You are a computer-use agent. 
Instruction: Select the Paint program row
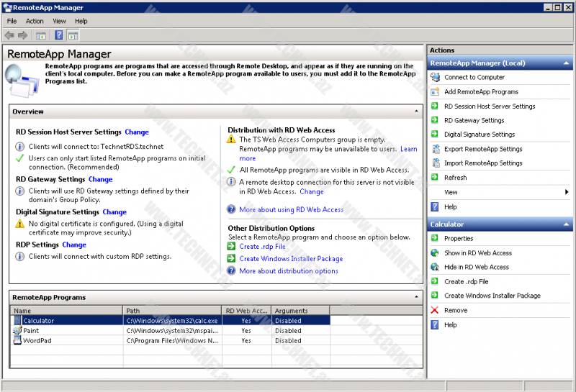pos(30,331)
